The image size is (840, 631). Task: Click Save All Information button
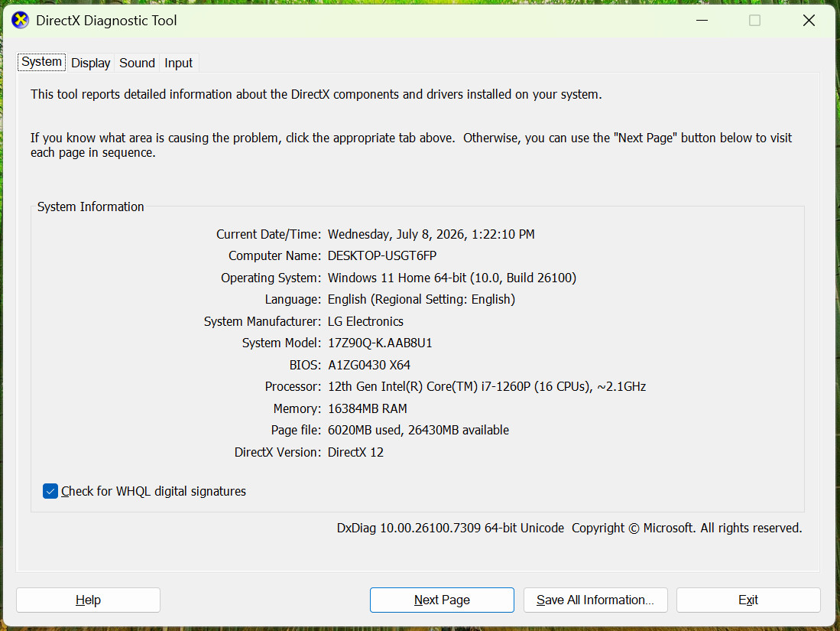[595, 600]
